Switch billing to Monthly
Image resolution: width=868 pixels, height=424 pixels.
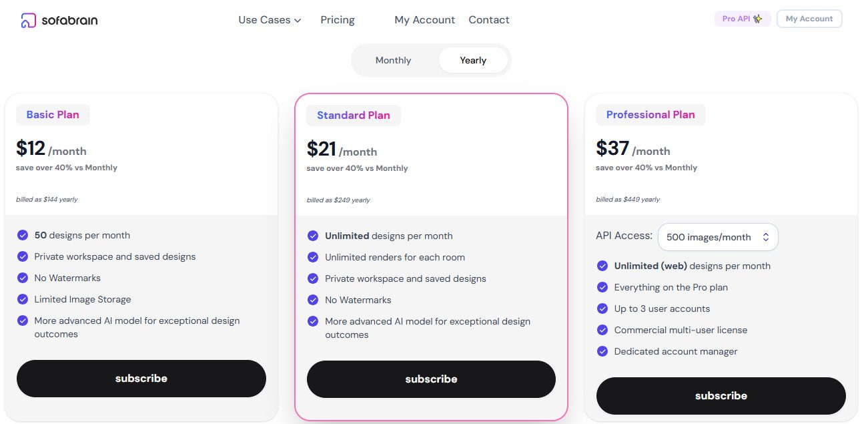(x=393, y=60)
